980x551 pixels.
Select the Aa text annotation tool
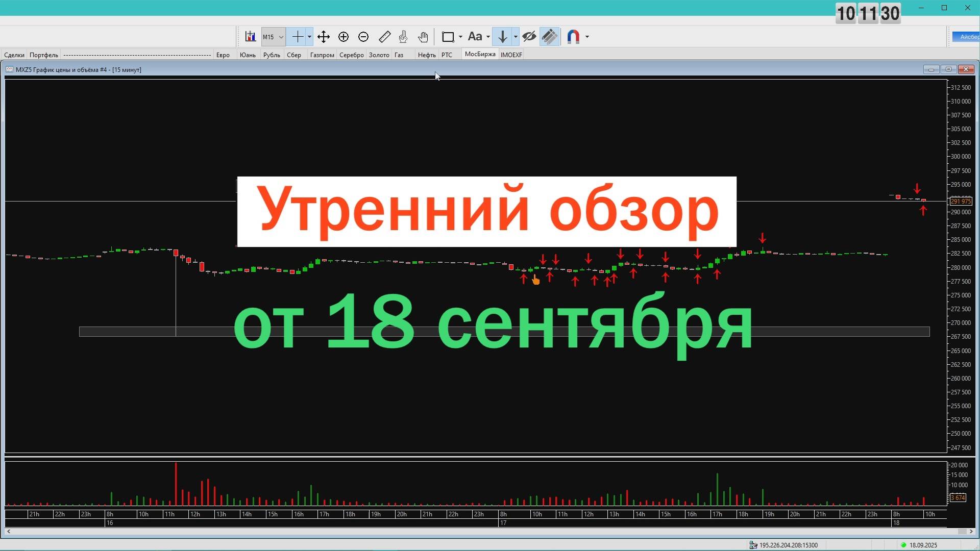point(476,36)
